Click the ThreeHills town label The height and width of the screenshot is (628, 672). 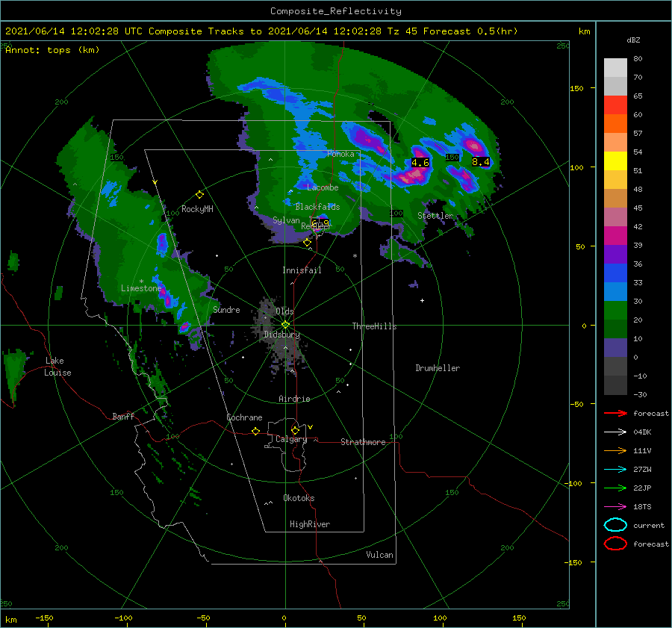tap(375, 326)
